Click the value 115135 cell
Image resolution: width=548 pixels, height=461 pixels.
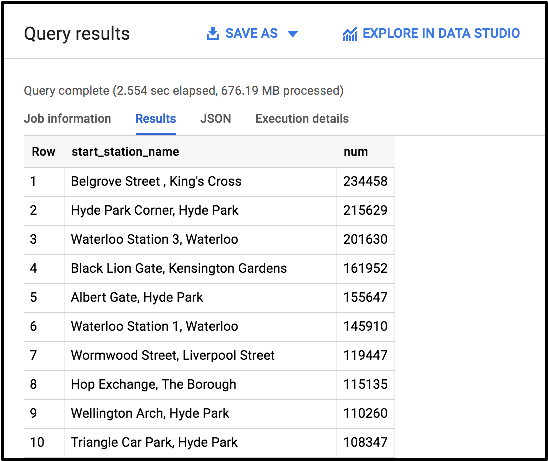pos(366,385)
